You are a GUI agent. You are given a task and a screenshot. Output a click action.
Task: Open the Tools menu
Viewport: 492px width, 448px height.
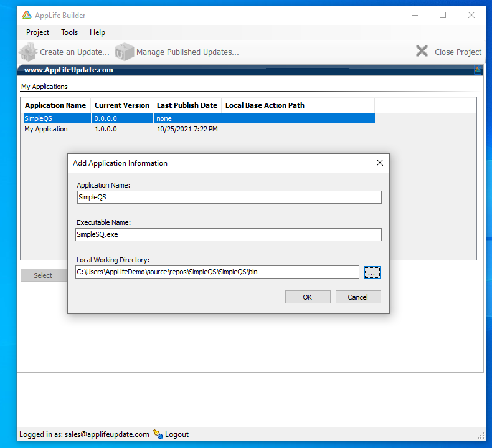click(x=69, y=32)
